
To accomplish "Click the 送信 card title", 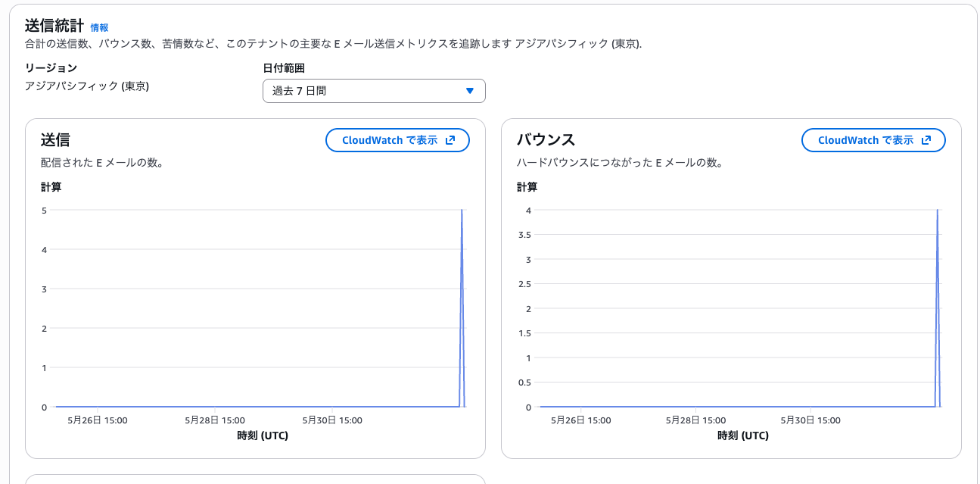I will tap(55, 139).
